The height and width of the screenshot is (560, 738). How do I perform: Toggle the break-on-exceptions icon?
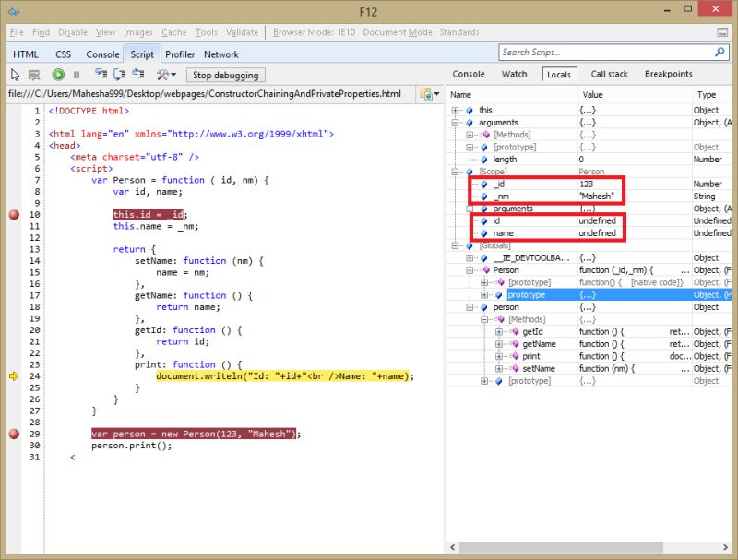[x=34, y=75]
